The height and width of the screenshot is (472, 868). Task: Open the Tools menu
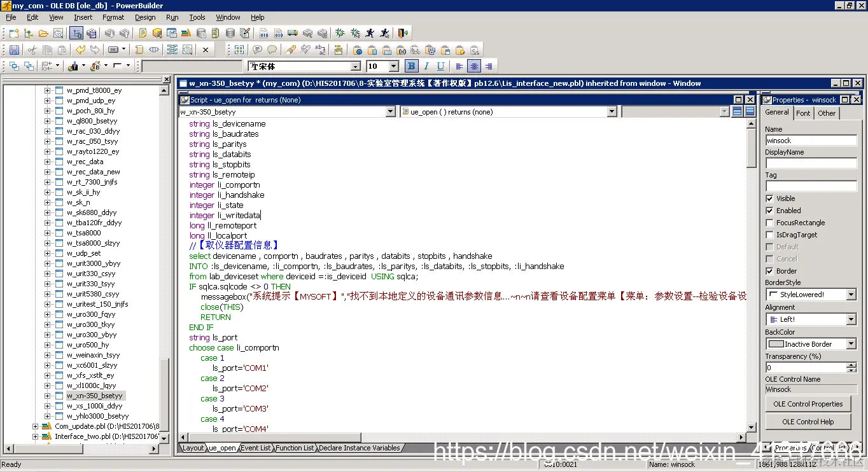point(197,17)
